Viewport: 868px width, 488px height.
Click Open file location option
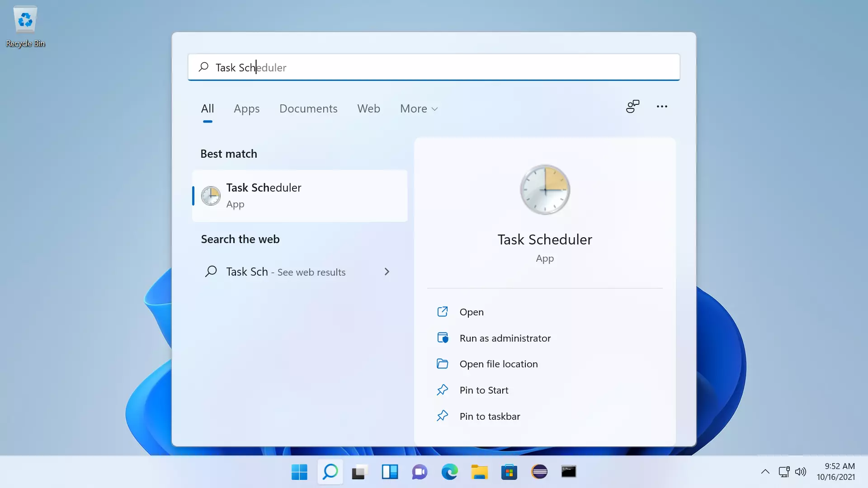point(498,363)
